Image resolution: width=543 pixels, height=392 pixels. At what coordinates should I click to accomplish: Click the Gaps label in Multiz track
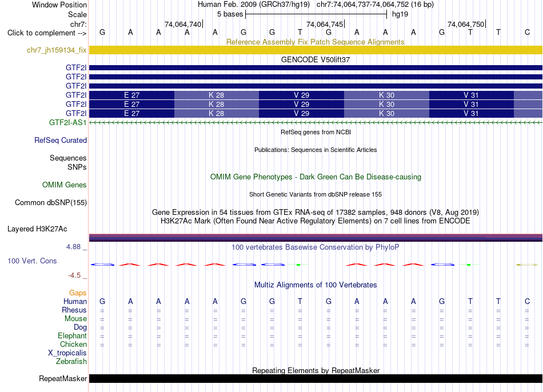point(78,293)
